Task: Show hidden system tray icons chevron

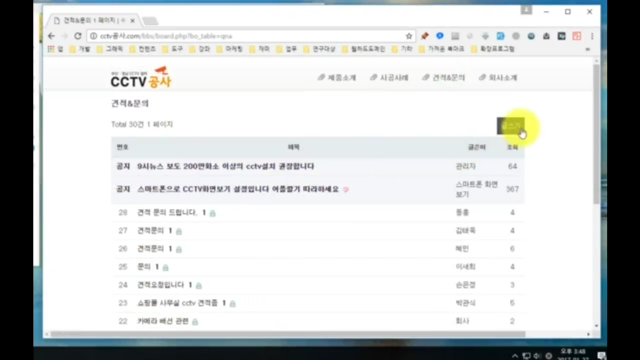Action: [x=515, y=356]
